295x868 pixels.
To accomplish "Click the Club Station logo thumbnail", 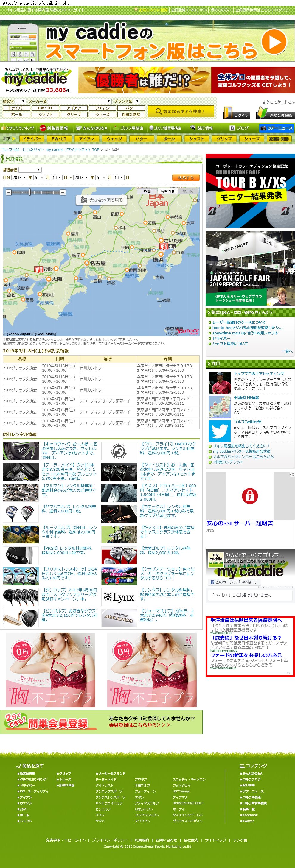I will click(x=119, y=576).
